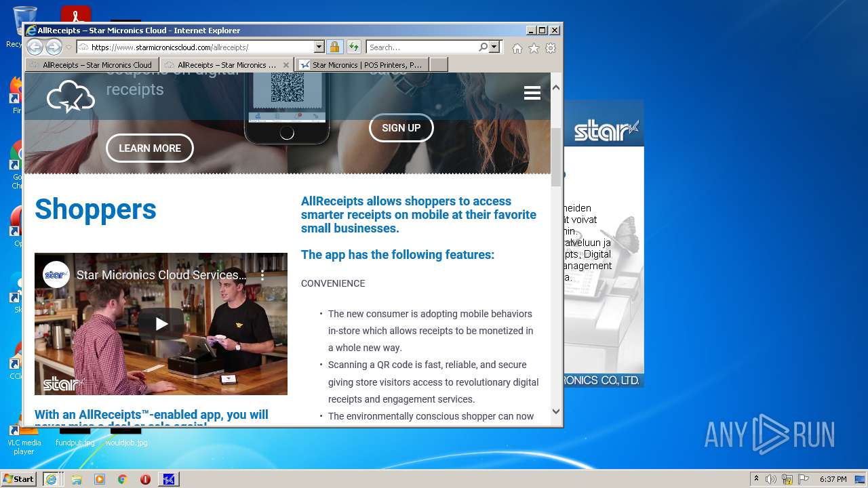Click the IE Back navigation arrow
Viewport: 868px width, 488px height.
point(35,47)
